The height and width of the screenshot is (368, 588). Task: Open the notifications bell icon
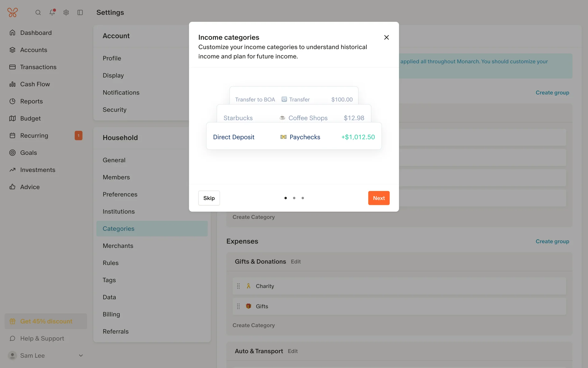click(x=52, y=13)
